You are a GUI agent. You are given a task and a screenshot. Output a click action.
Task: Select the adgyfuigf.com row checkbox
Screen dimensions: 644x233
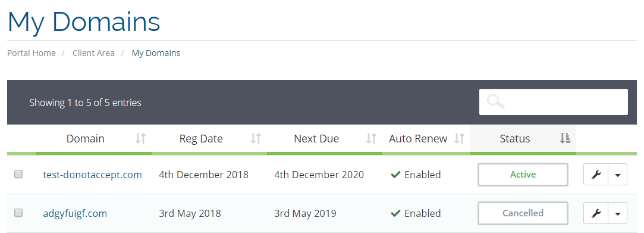click(18, 213)
